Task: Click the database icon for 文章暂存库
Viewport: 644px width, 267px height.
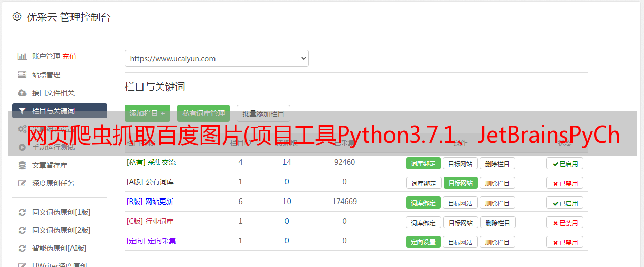Action: (x=22, y=165)
